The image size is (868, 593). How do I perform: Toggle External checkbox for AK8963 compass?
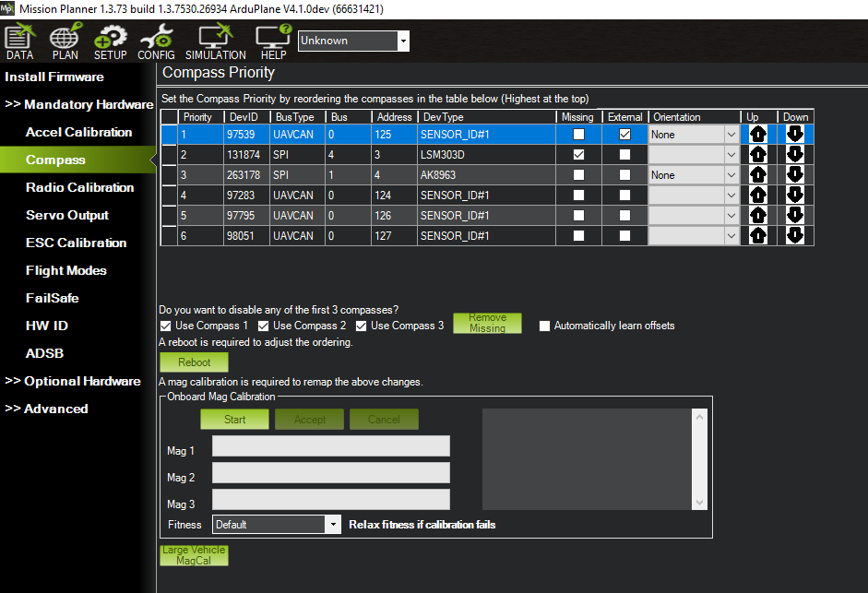tap(624, 175)
